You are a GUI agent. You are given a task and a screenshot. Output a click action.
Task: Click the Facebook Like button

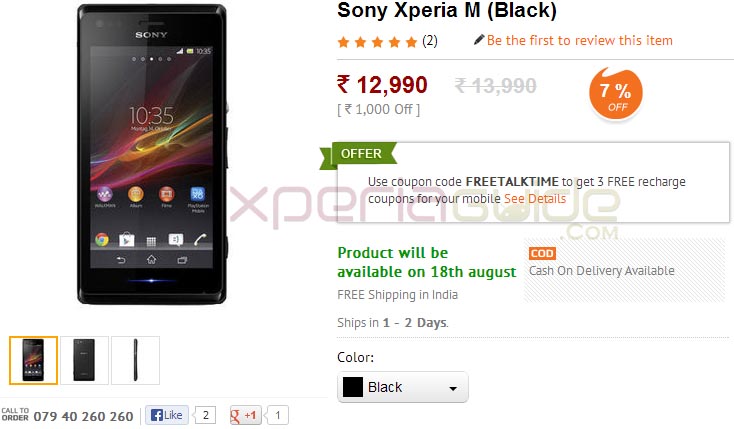click(167, 415)
